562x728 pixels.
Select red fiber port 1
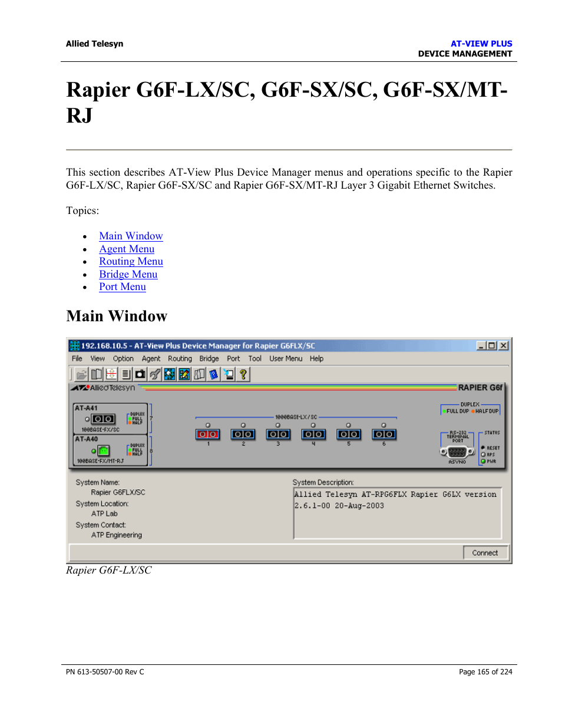(207, 434)
